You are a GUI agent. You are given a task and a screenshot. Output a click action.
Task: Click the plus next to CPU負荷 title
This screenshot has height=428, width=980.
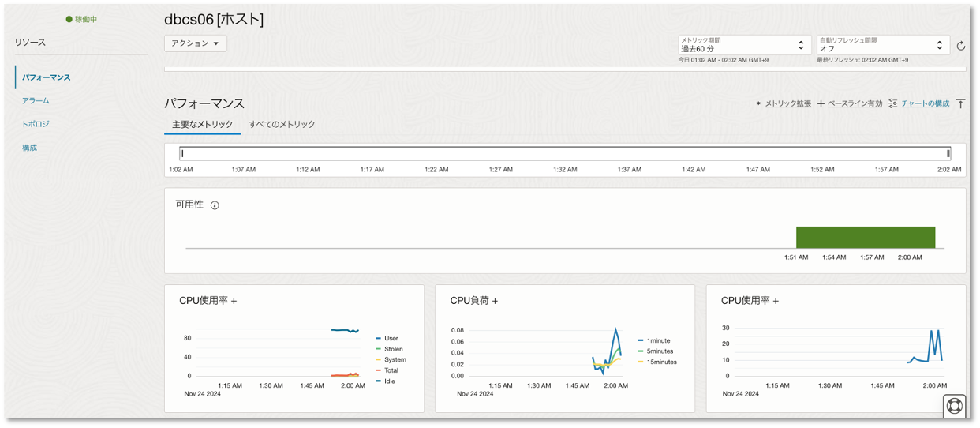pyautogui.click(x=495, y=301)
